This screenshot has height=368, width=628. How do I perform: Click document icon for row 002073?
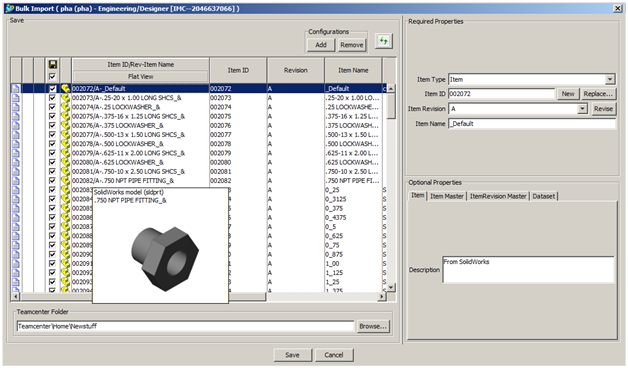coord(16,98)
